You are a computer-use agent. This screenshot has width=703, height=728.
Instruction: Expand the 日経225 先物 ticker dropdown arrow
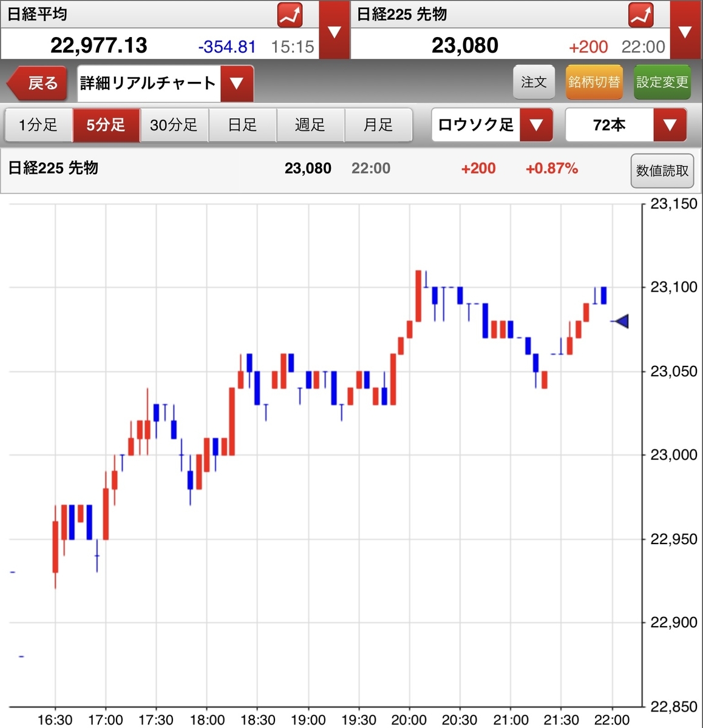685,30
